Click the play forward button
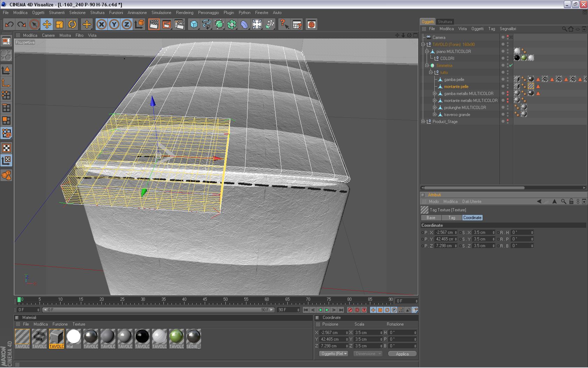588x368 pixels. click(x=327, y=310)
